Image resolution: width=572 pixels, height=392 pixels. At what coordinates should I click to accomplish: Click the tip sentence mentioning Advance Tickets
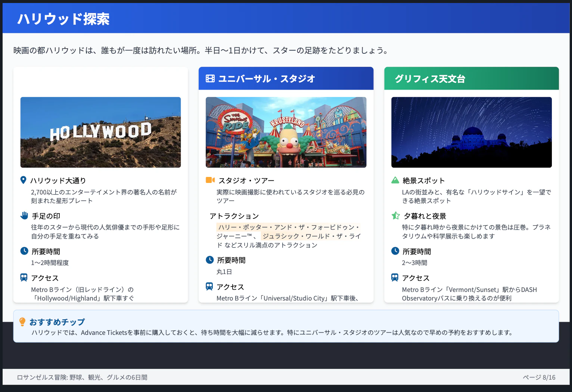tap(272, 333)
